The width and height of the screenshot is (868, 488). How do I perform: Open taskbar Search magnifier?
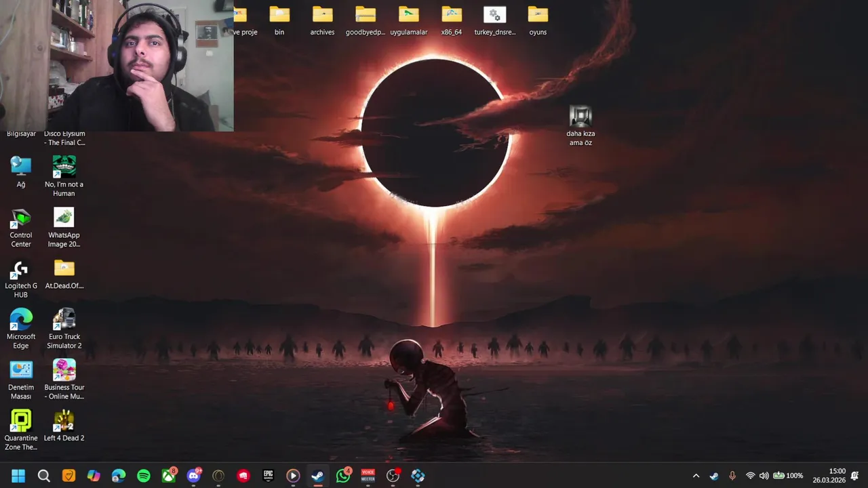click(44, 476)
